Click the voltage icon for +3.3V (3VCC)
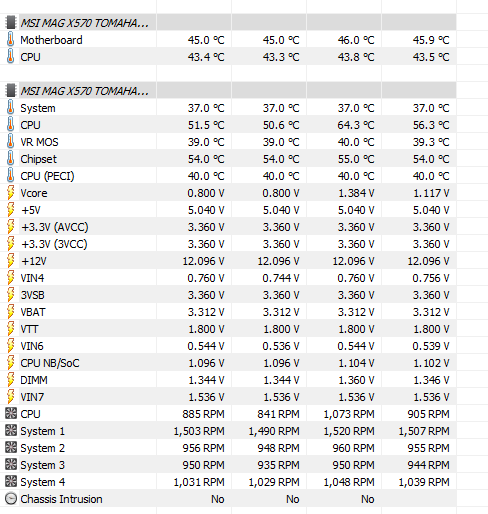The image size is (488, 514). click(x=11, y=244)
